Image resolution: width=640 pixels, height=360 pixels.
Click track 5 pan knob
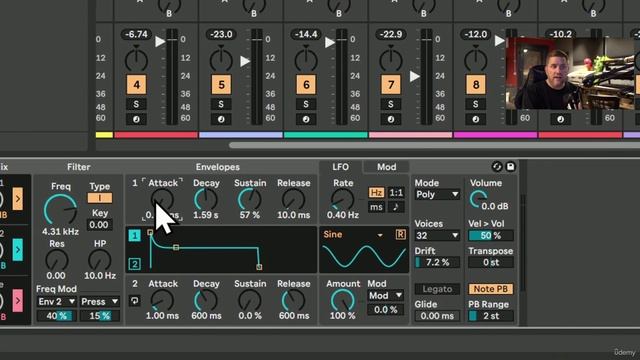click(x=221, y=60)
